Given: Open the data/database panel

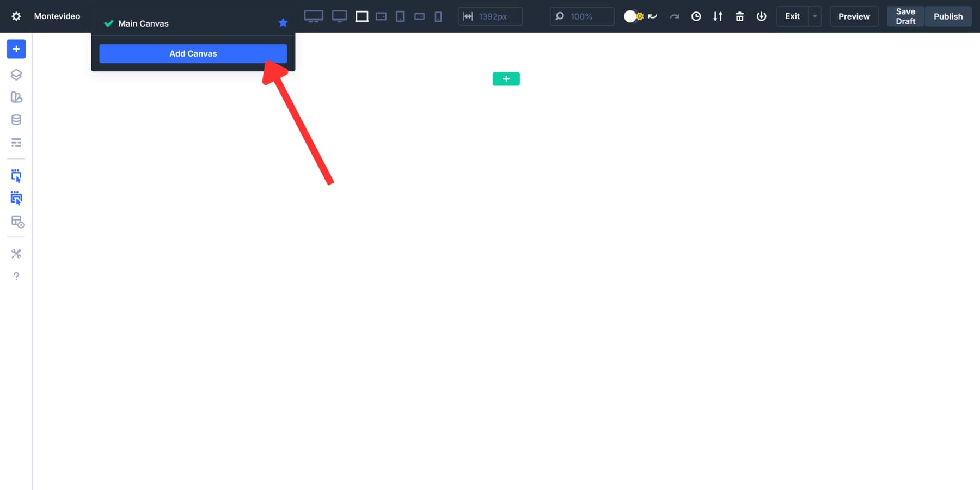Looking at the screenshot, I should [x=16, y=119].
